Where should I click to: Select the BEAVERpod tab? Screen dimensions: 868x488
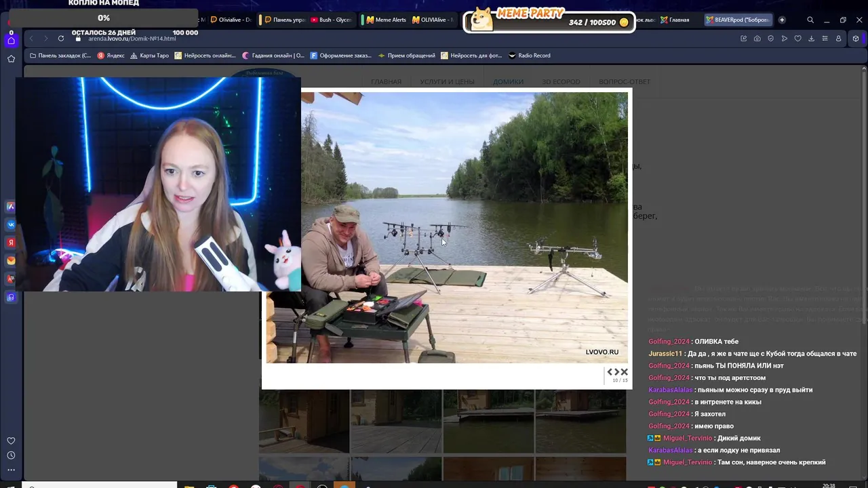(x=738, y=20)
